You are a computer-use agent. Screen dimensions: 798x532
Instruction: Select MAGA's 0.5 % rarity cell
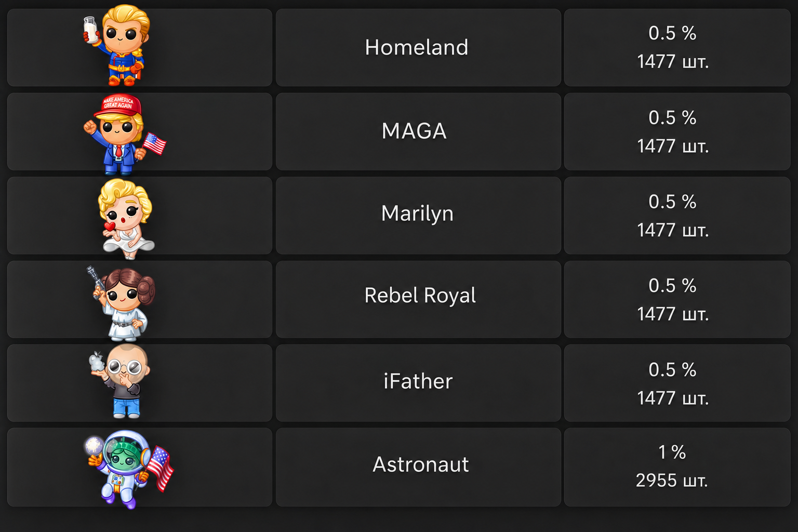point(677,131)
